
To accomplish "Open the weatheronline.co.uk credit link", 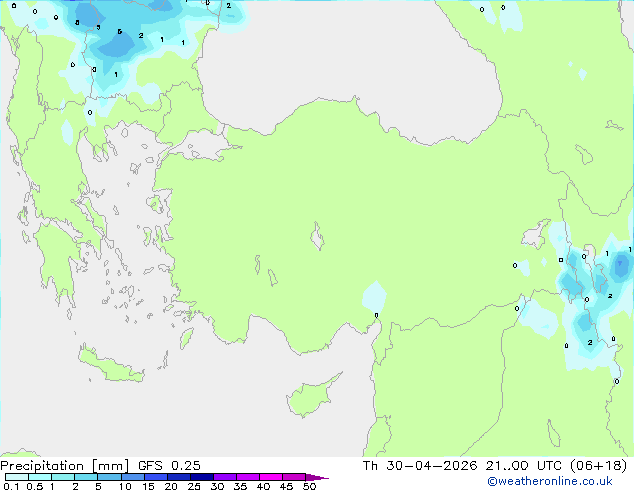I will pos(550,481).
